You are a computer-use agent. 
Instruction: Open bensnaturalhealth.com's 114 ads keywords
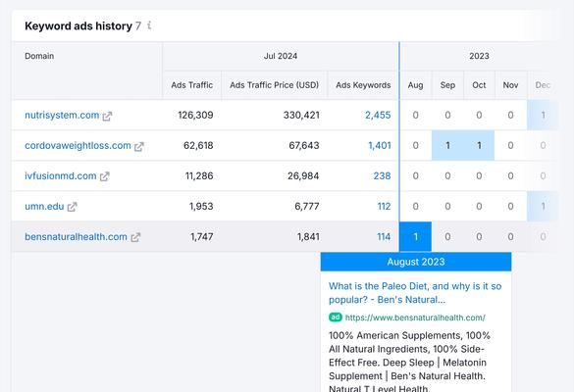click(384, 236)
